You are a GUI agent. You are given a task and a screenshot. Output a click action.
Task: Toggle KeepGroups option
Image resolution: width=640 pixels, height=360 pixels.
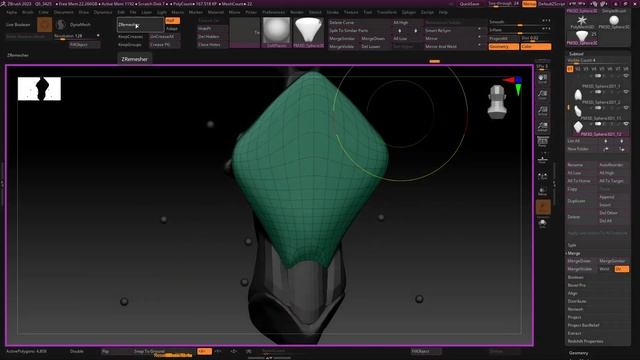tap(130, 44)
